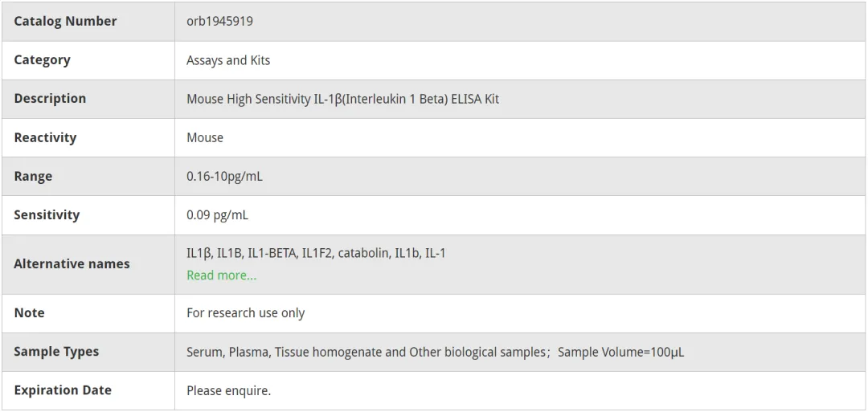Click the alternative names list starting IL1β
The height and width of the screenshot is (412, 868).
316,253
